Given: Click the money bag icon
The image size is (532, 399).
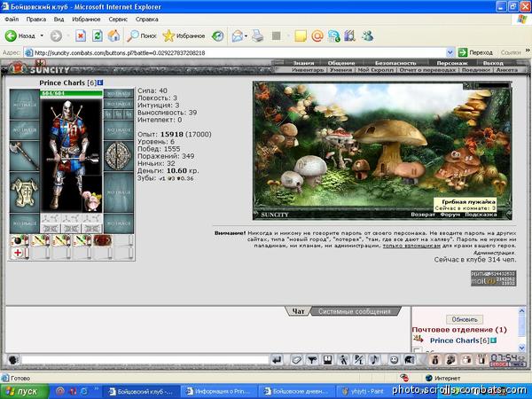Looking at the screenshot, I should point(434,360).
